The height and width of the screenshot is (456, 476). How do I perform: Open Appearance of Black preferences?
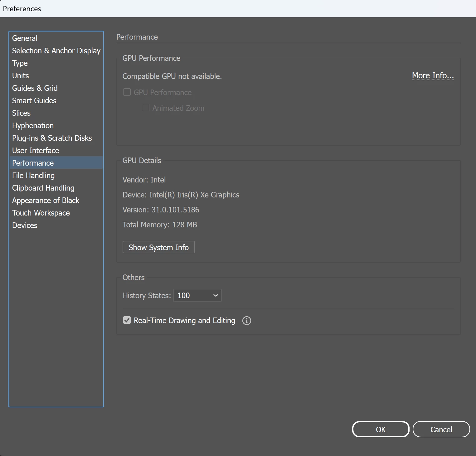point(56,200)
